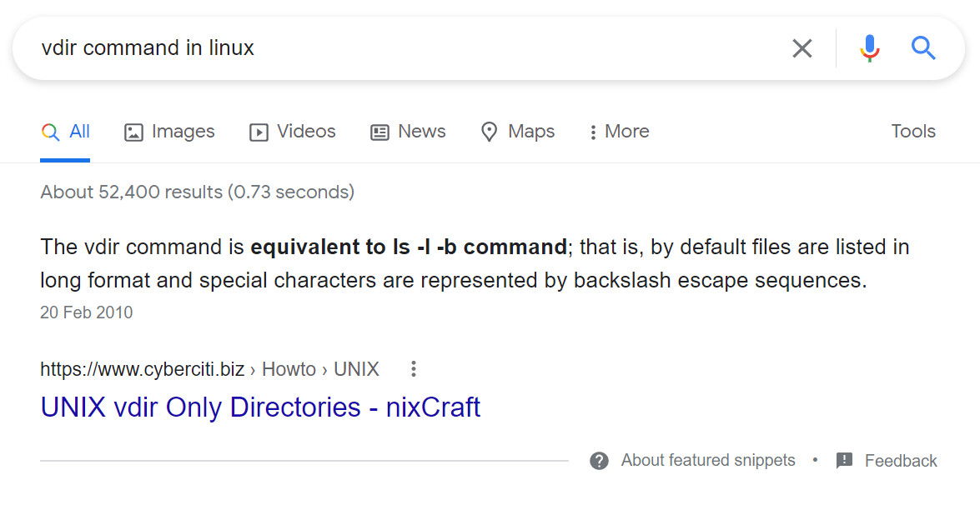Click the Feedback flag icon
Image resolution: width=980 pixels, height=505 pixels.
click(x=844, y=461)
